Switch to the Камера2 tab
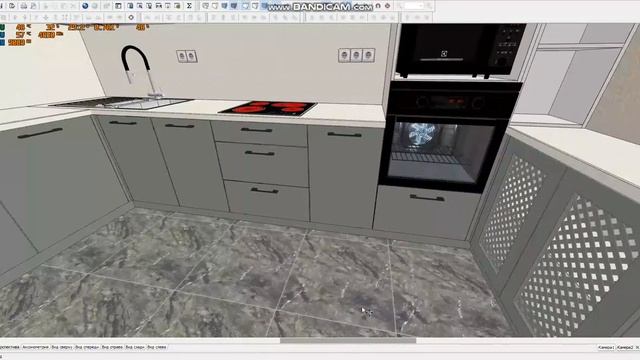 624,347
